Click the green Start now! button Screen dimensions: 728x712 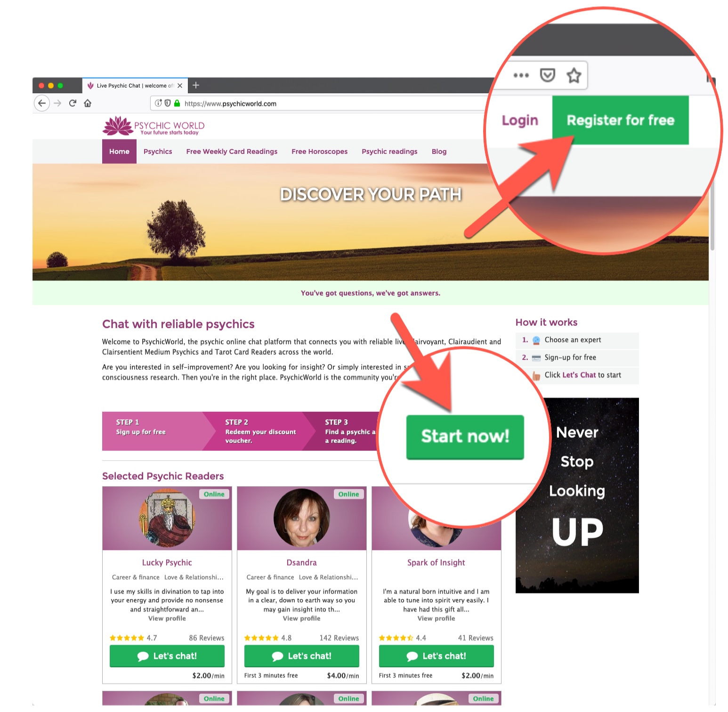465,437
